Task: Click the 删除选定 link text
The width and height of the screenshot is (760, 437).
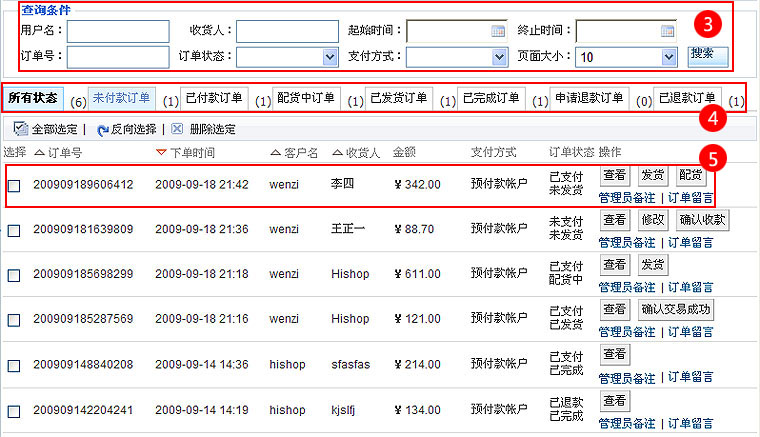Action: (x=212, y=129)
